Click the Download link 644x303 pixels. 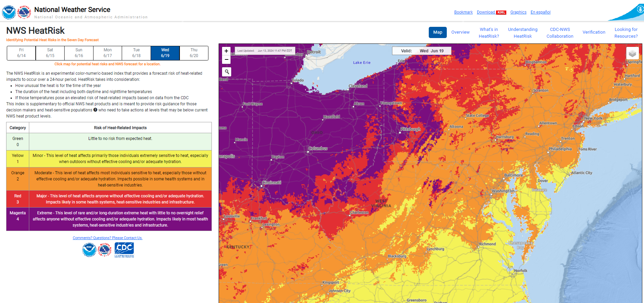point(486,12)
